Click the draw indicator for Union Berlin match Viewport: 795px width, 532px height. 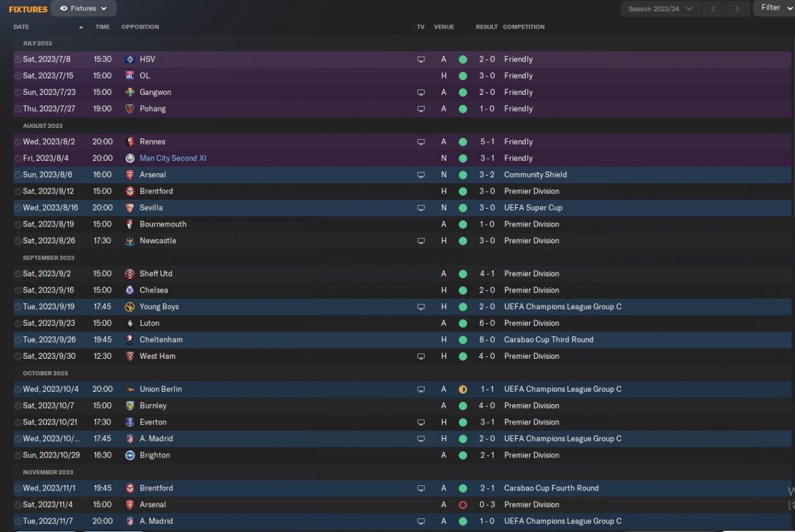(463, 389)
